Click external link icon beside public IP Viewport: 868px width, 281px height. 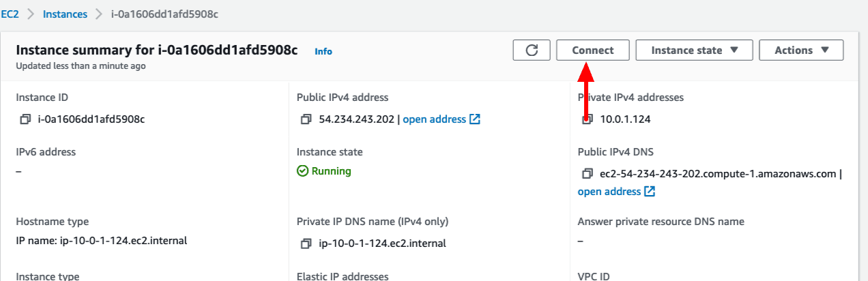(x=475, y=119)
